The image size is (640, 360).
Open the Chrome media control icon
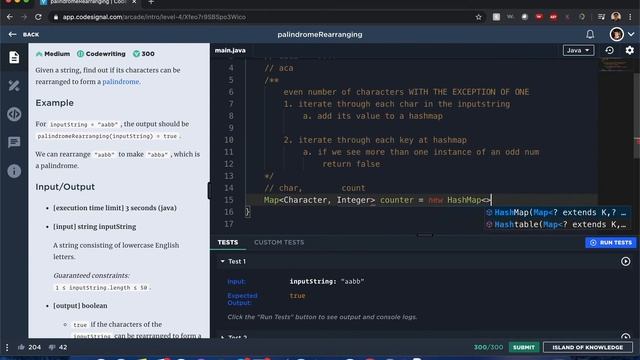click(x=601, y=17)
